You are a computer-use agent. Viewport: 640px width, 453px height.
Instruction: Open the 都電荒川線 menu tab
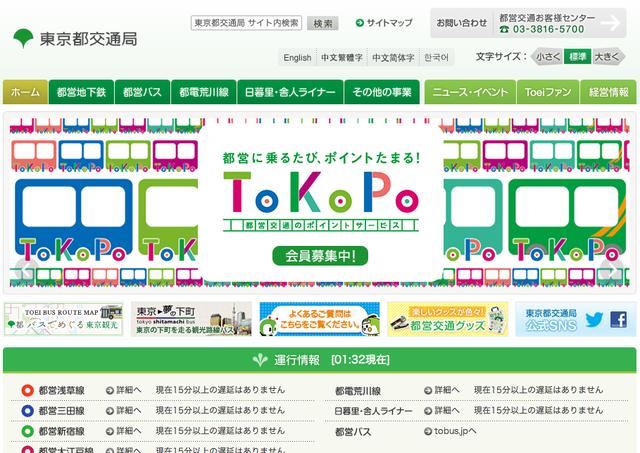pos(204,92)
